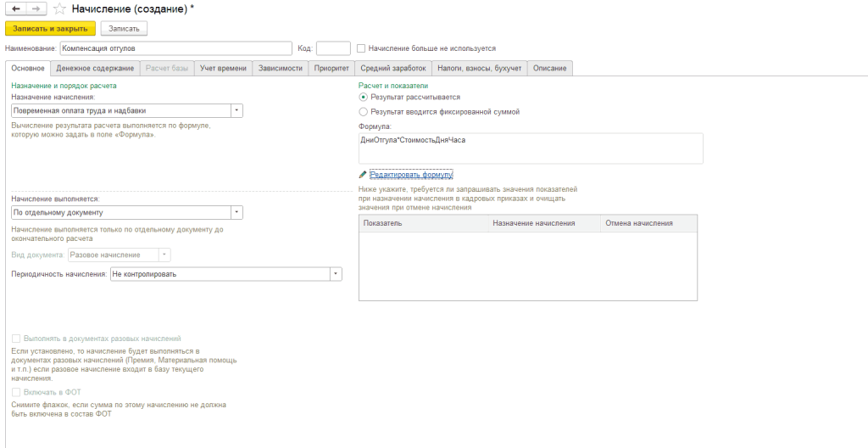Click the Записать button
This screenshot has width=868, height=448.
point(124,29)
